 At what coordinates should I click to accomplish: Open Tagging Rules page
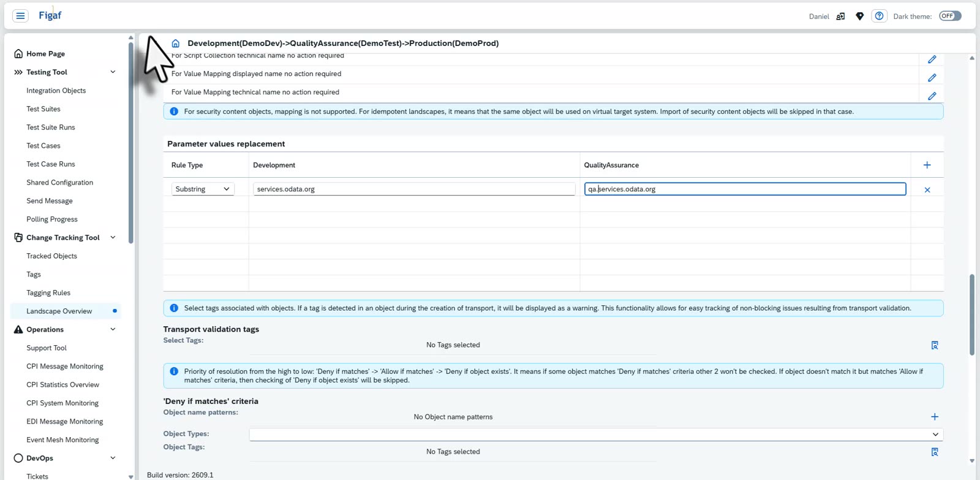coord(48,293)
